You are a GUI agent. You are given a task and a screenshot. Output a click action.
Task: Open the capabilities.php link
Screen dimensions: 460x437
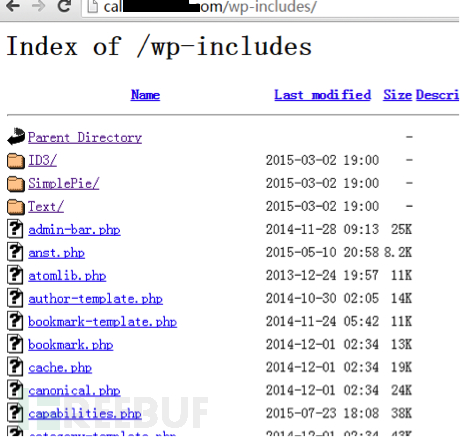(85, 414)
